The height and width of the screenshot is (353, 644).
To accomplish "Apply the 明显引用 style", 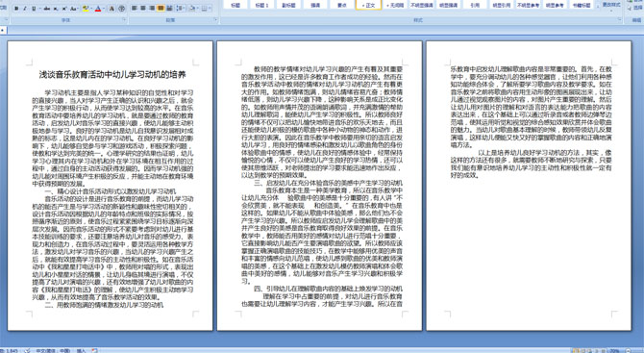I will (x=502, y=5).
